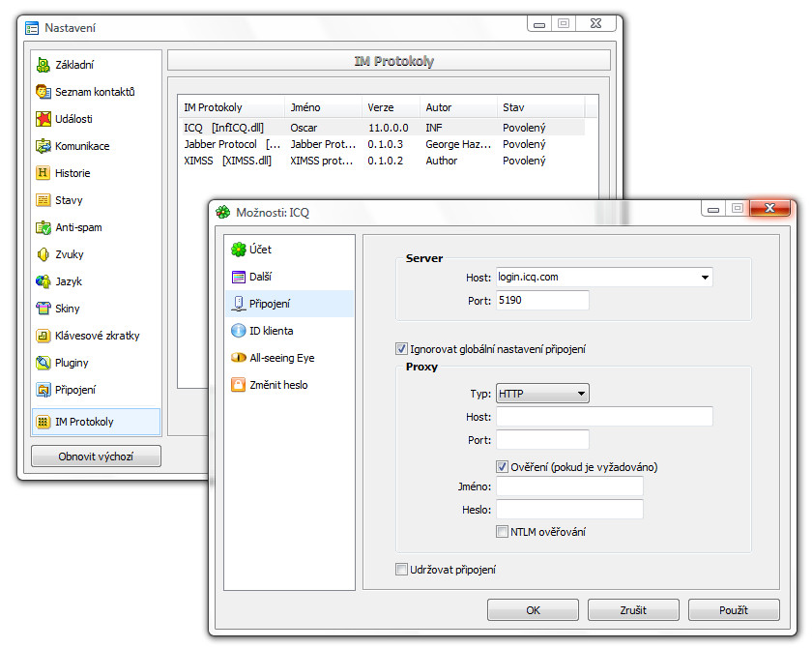Switch to ID klienta section
Screen dimensions: 812x648
click(x=289, y=331)
